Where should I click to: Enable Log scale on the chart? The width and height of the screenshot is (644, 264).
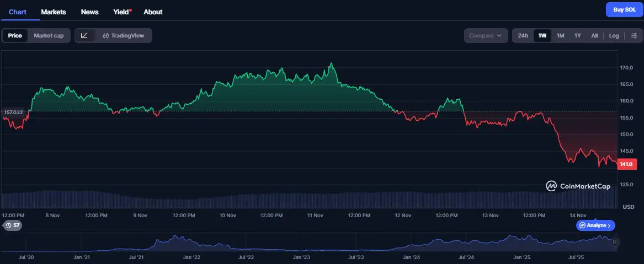614,36
